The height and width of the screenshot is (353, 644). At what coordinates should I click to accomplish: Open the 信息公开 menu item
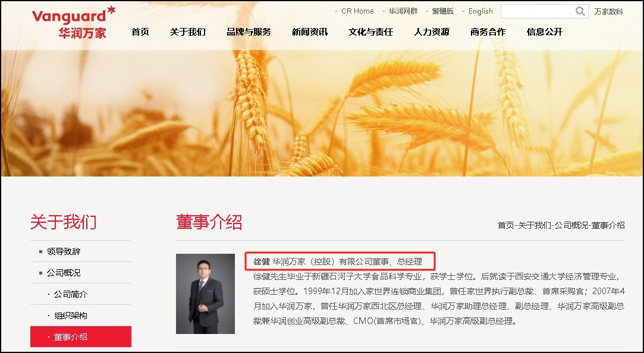pos(544,32)
